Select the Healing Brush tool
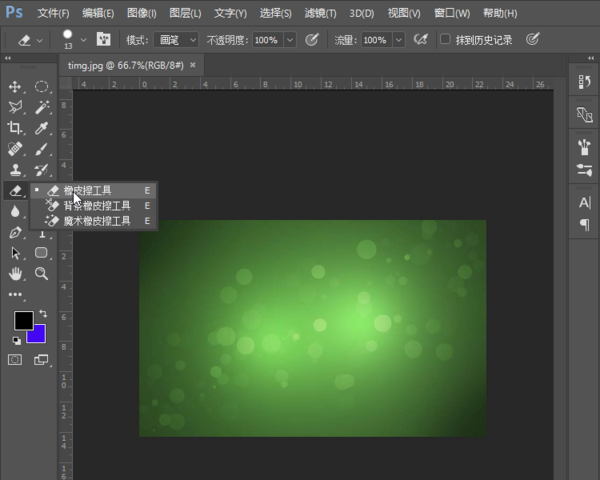This screenshot has height=480, width=600. [x=15, y=149]
